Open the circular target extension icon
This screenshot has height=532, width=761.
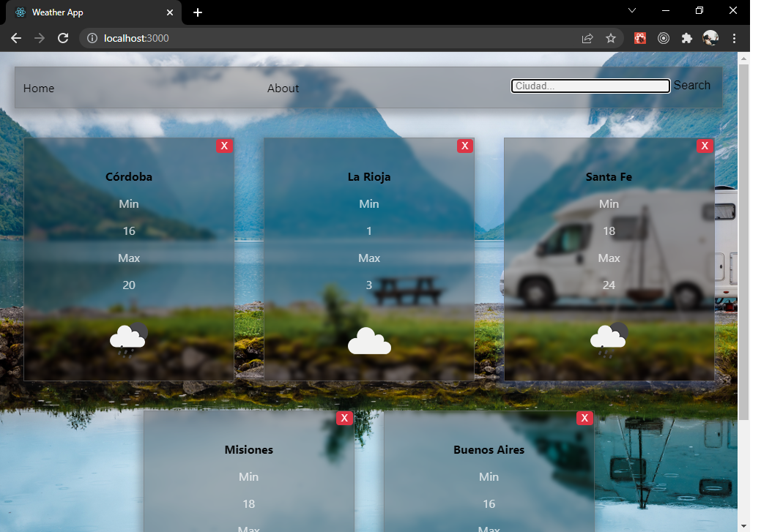coord(664,38)
